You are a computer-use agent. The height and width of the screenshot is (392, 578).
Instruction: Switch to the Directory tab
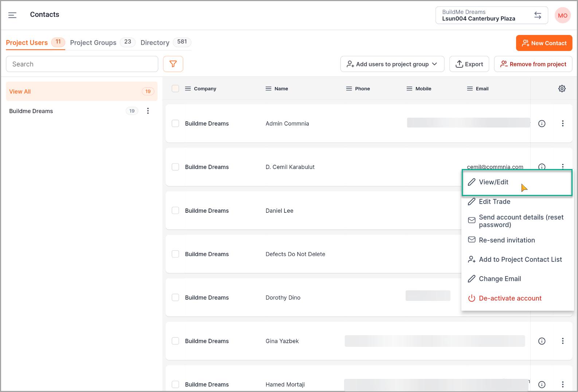[155, 43]
